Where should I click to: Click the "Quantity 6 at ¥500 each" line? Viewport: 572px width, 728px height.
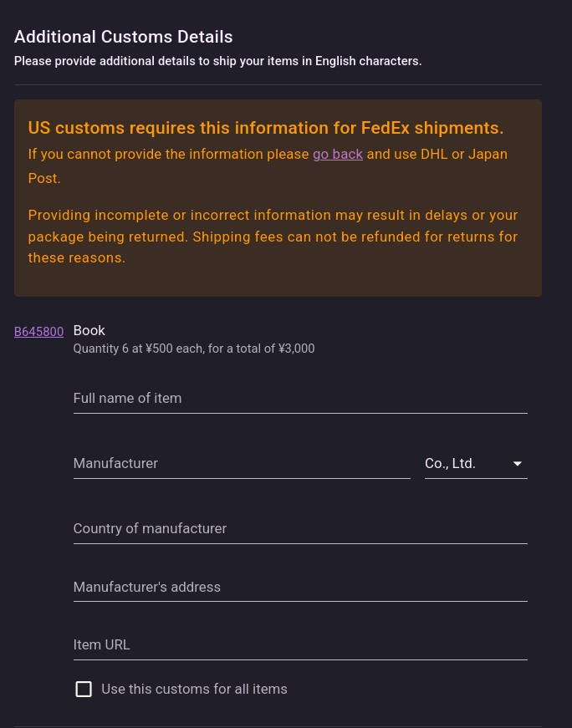[194, 349]
